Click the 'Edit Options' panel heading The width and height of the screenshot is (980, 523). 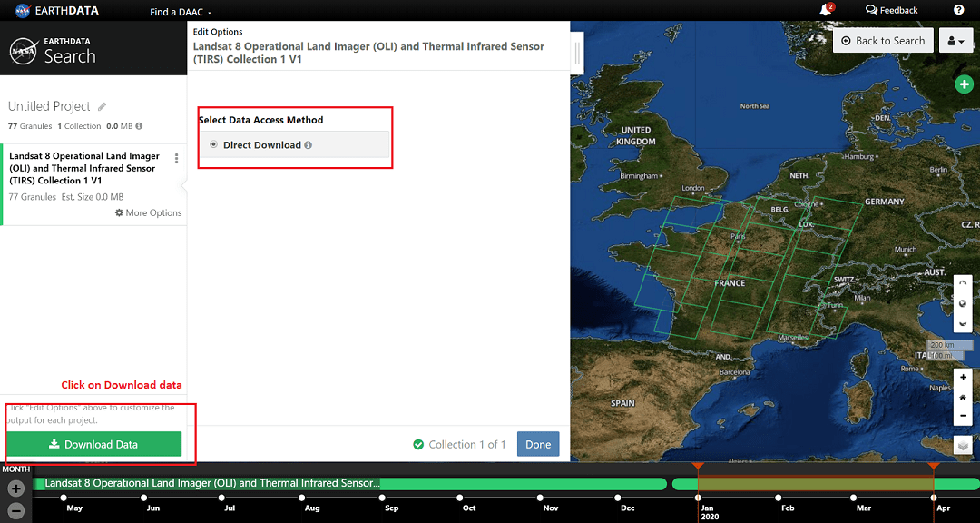click(218, 31)
